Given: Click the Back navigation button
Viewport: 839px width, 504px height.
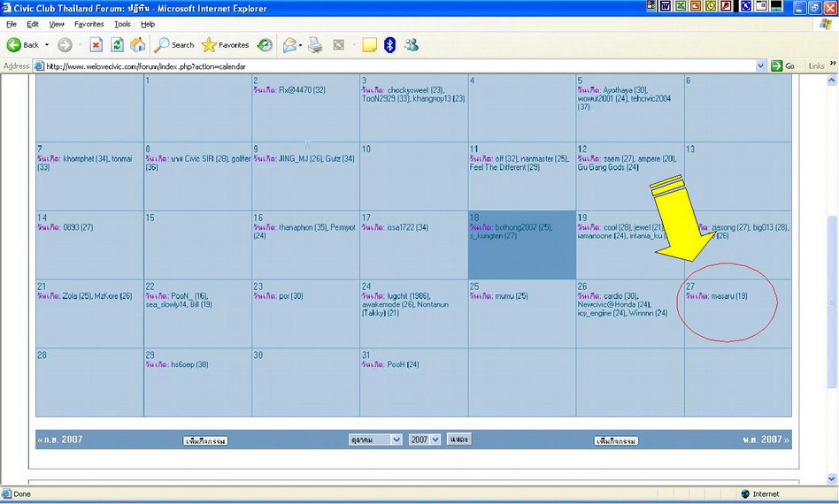Looking at the screenshot, I should (24, 45).
